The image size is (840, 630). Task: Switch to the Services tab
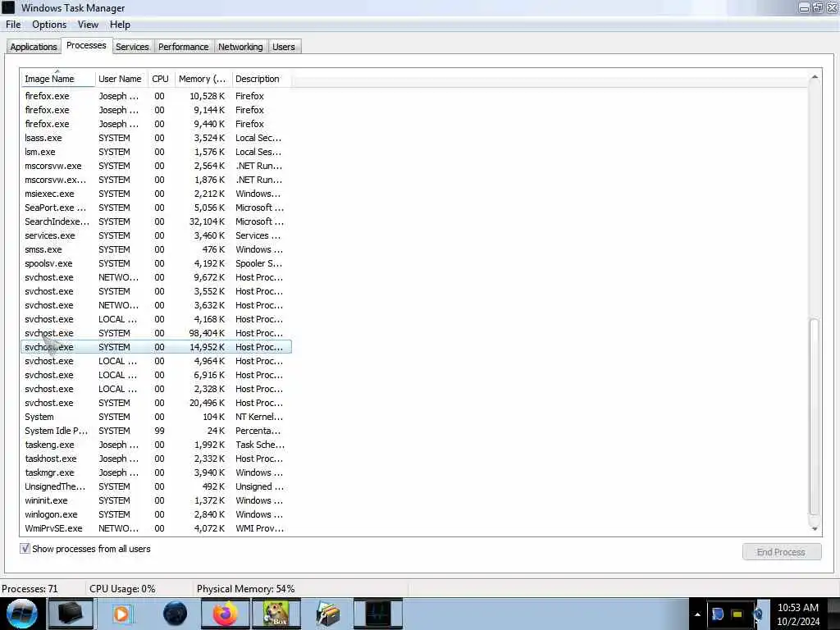click(x=132, y=47)
